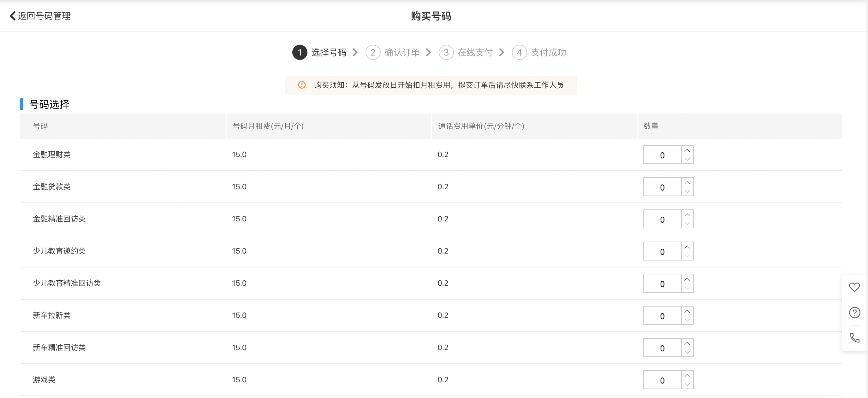Click monthly fee 15.0 for 金融理财类
Screen dimensions: 868x398
(239, 155)
